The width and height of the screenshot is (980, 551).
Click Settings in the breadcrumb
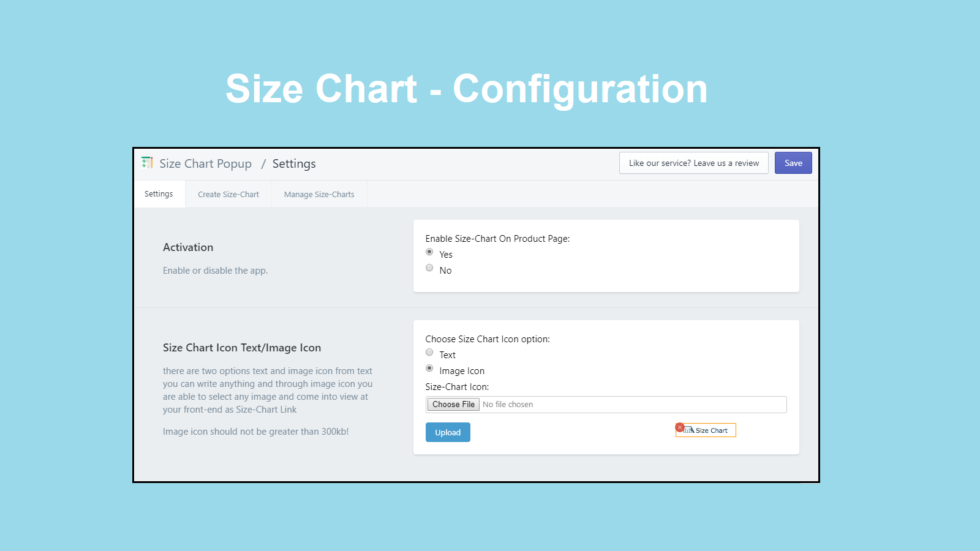(x=294, y=163)
